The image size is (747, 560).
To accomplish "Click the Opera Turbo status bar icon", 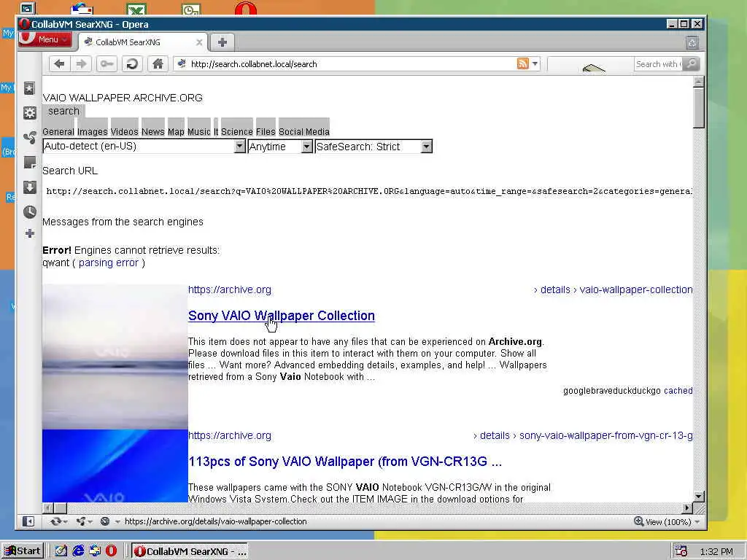I will pos(105,521).
